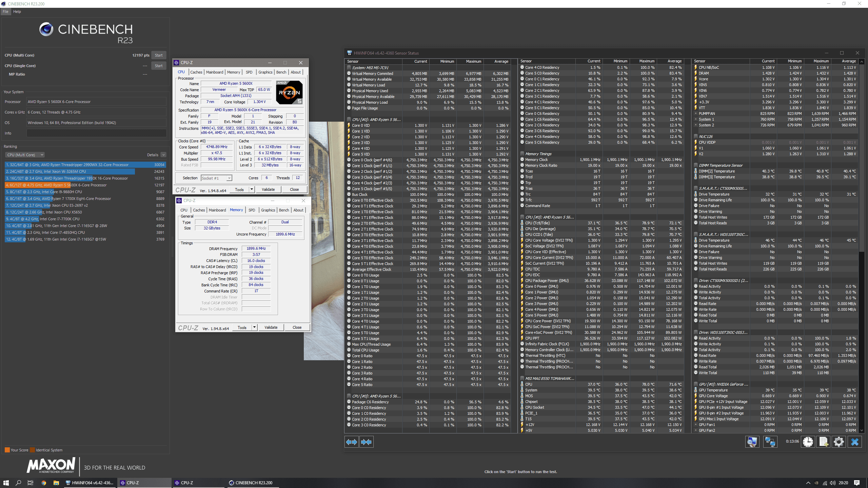Open About tab in CPU-Z memory window
The width and height of the screenshot is (868, 488).
[x=298, y=210]
